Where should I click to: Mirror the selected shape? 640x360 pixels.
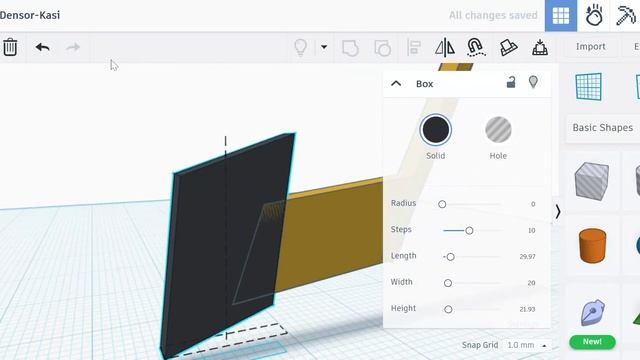click(444, 47)
